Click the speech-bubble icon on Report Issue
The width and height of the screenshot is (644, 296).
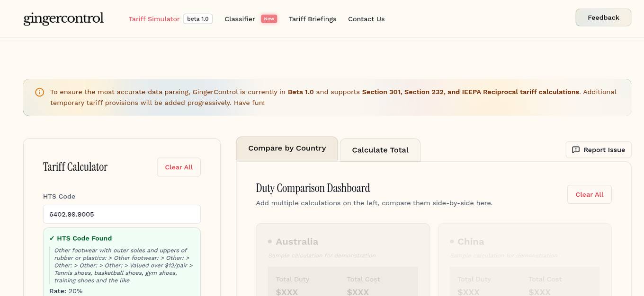(x=575, y=149)
